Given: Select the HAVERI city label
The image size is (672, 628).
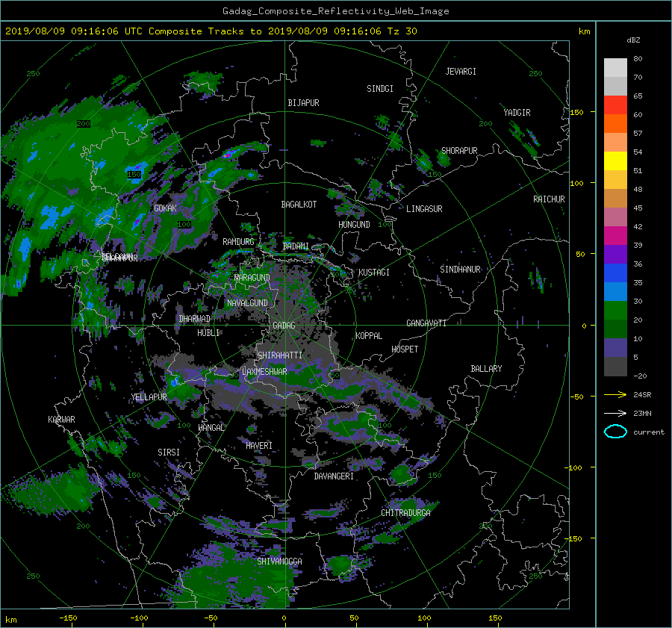Looking at the screenshot, I should click(x=259, y=446).
